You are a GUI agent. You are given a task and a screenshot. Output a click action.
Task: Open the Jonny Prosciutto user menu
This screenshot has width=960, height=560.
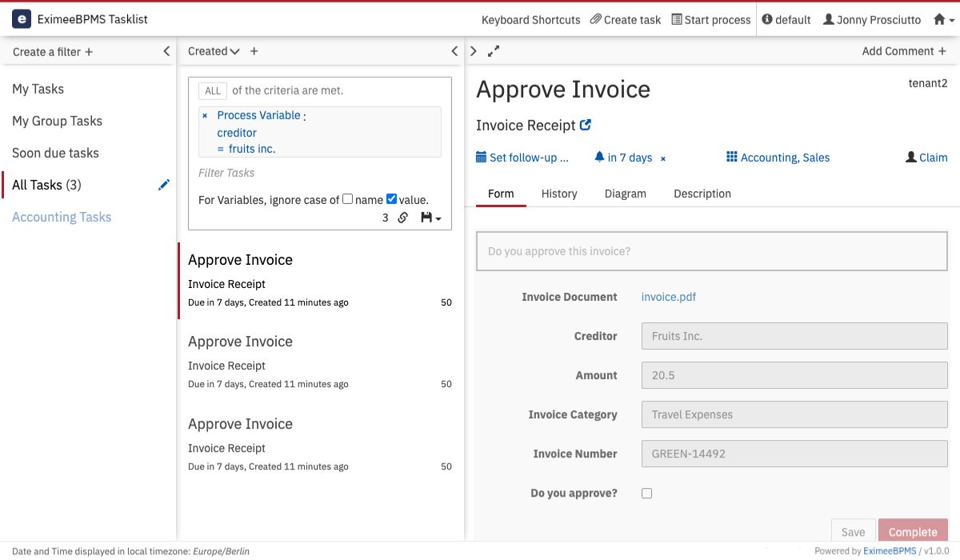[872, 20]
